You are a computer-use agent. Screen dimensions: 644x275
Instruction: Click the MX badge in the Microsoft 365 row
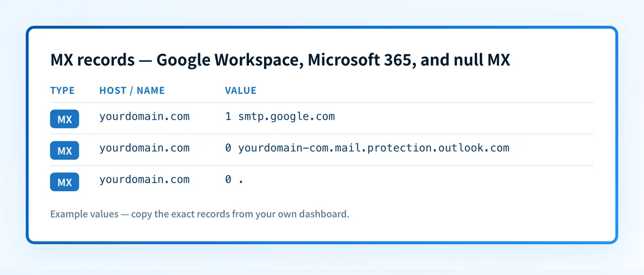click(x=64, y=150)
